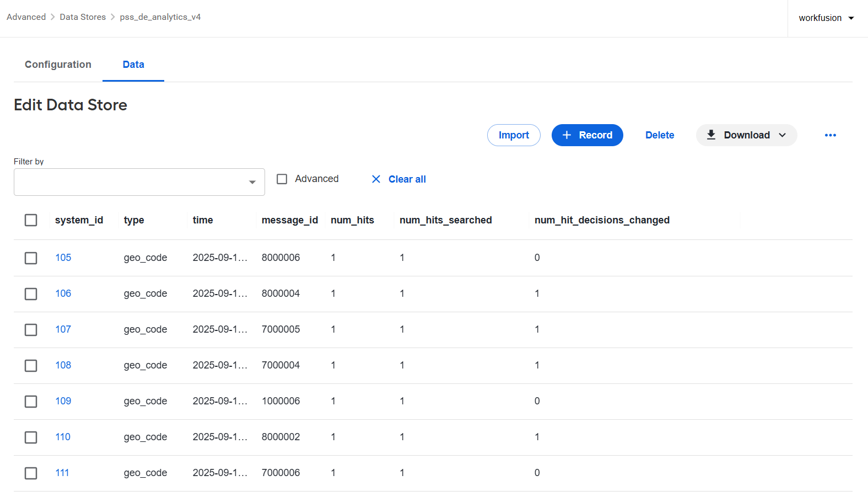Screen dimensions: 868x502
Task: Open record with system_id 108
Action: point(63,365)
